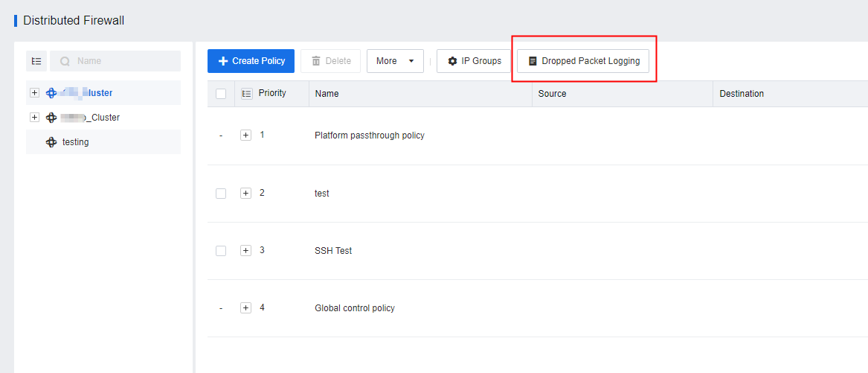Click the Platform passthrough policy name
868x373 pixels.
pyautogui.click(x=369, y=136)
